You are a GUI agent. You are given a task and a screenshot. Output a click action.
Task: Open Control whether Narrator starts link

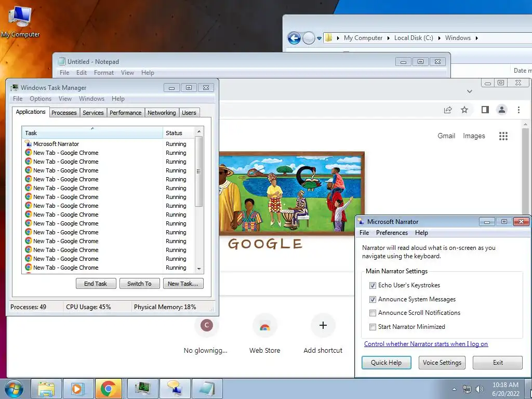tap(426, 344)
